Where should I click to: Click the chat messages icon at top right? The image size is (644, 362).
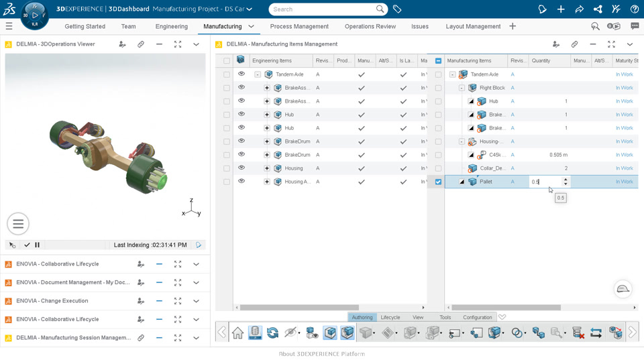(x=635, y=26)
